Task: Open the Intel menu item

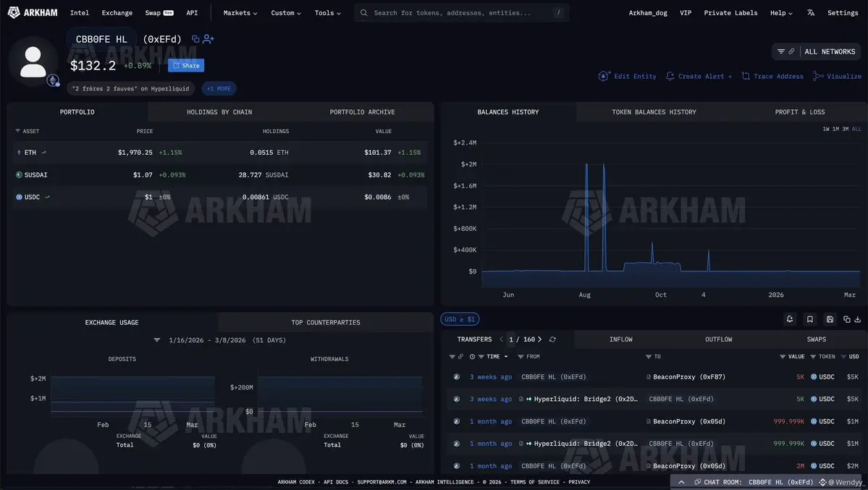Action: 79,13
